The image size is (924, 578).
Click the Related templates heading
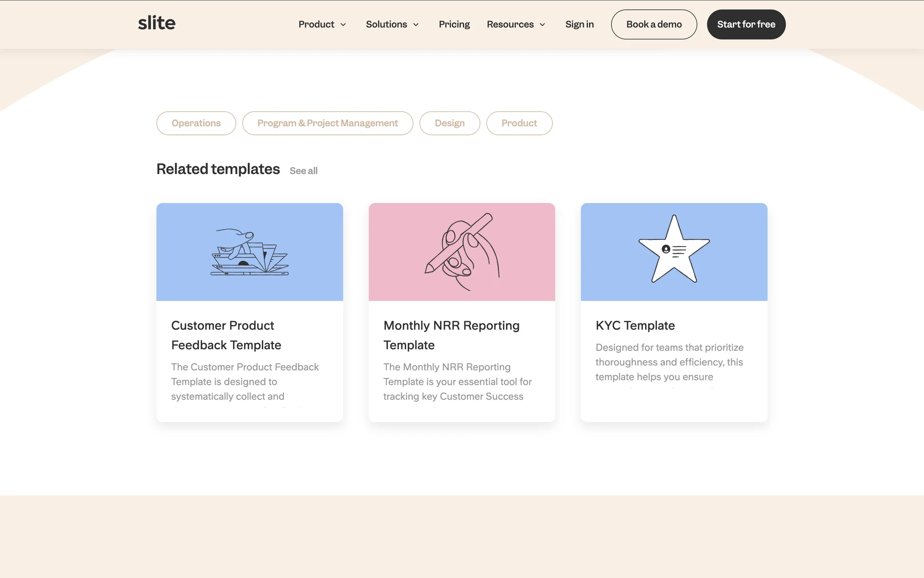[x=218, y=169]
